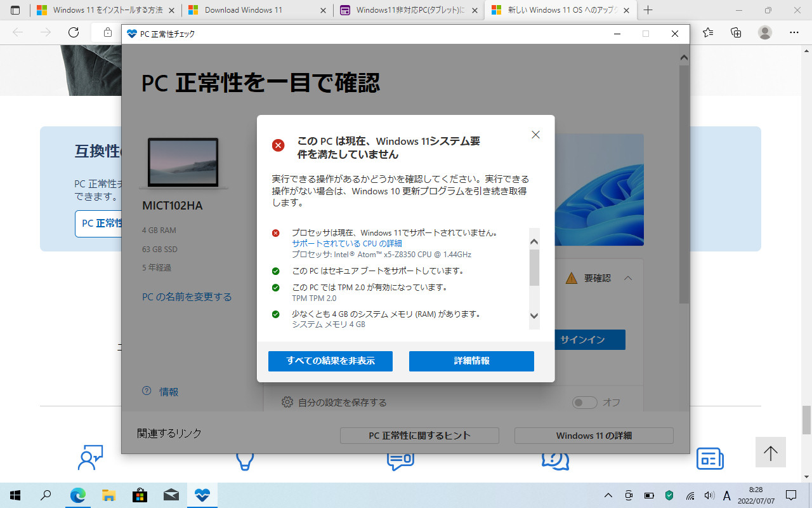Open the "情報" about link
This screenshot has height=508, width=812.
pyautogui.click(x=169, y=392)
